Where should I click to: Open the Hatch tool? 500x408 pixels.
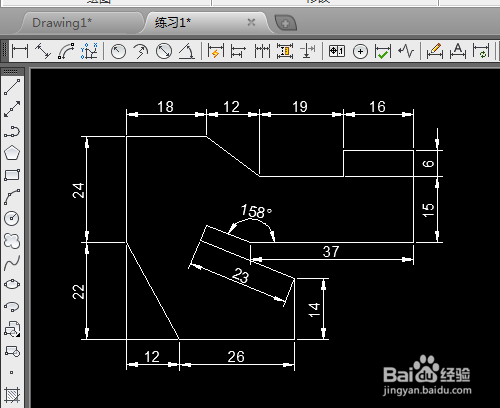pos(12,395)
